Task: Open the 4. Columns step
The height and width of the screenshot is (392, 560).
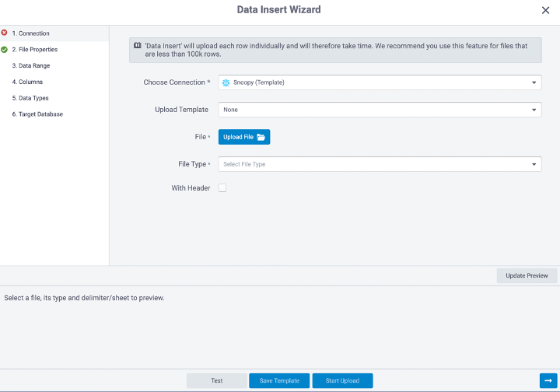Action: [27, 82]
